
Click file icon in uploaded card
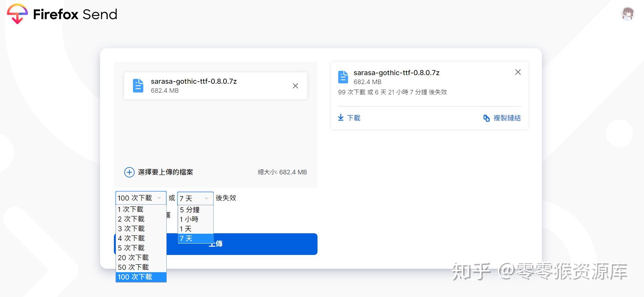343,77
